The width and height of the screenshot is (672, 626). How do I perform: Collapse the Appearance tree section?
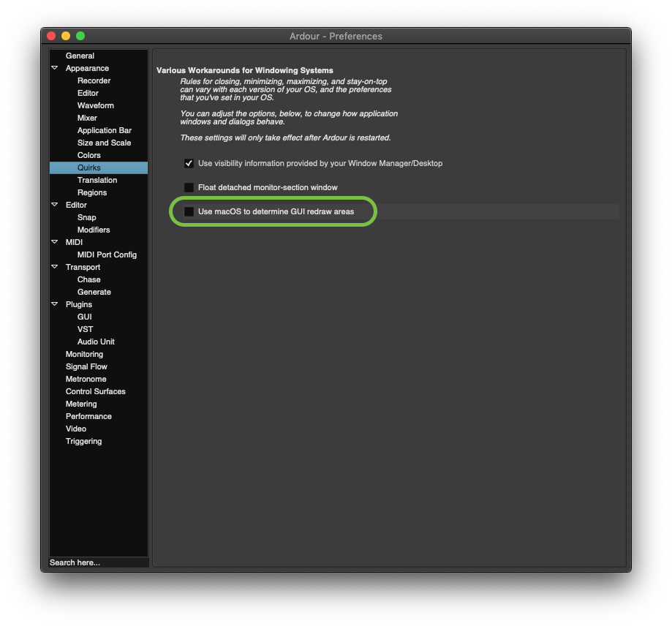point(55,68)
